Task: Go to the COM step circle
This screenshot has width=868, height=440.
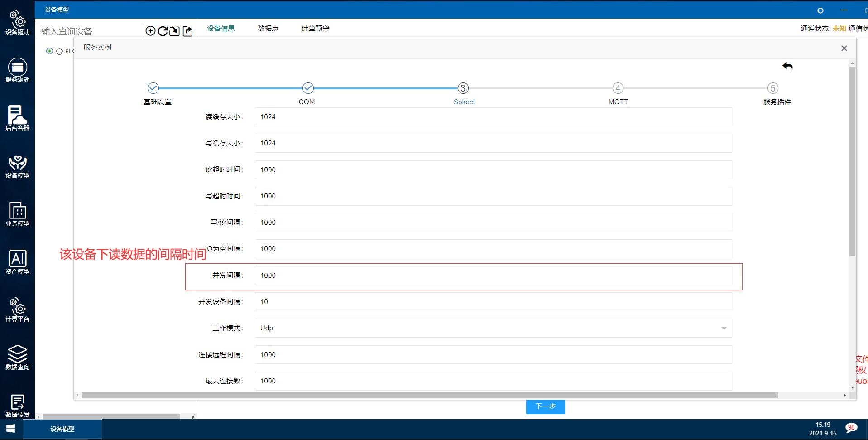Action: click(308, 88)
